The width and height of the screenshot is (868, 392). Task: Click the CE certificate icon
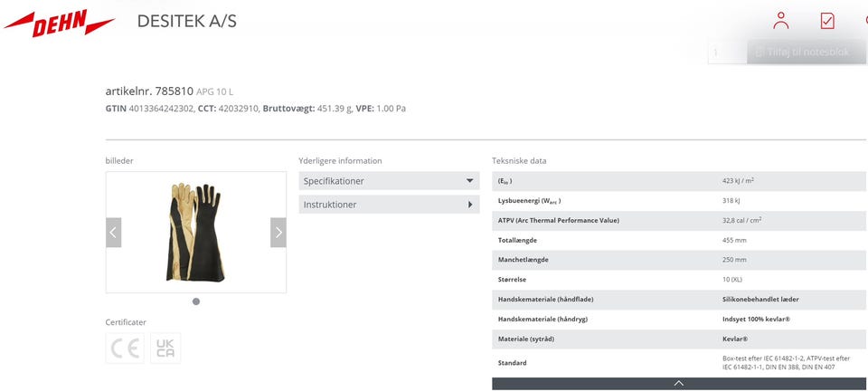coord(125,349)
